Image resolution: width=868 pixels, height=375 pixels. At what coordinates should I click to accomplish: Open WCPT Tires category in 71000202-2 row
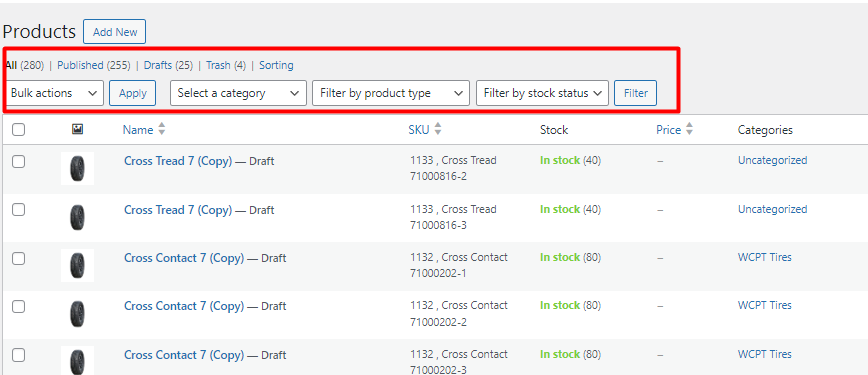(x=764, y=305)
